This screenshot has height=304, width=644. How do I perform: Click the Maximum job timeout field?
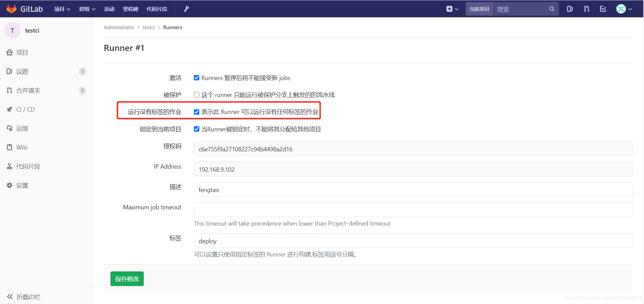413,210
